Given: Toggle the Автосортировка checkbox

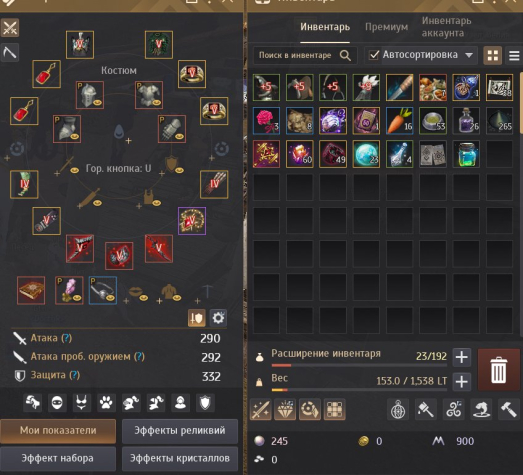Looking at the screenshot, I should click(374, 55).
